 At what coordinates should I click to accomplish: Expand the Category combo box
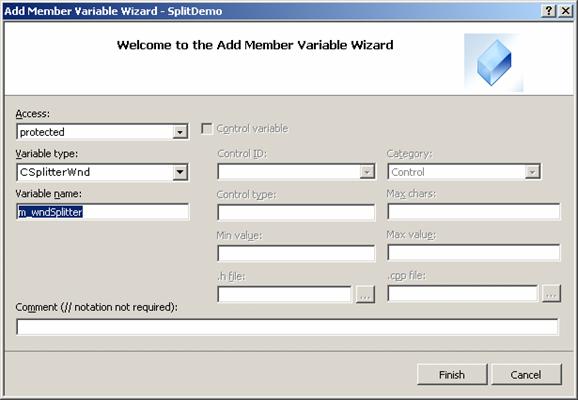click(x=532, y=172)
